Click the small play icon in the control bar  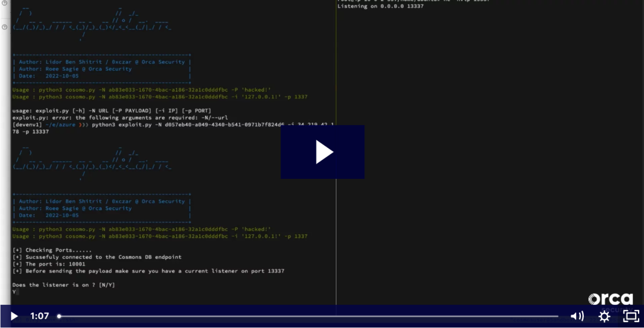[14, 316]
